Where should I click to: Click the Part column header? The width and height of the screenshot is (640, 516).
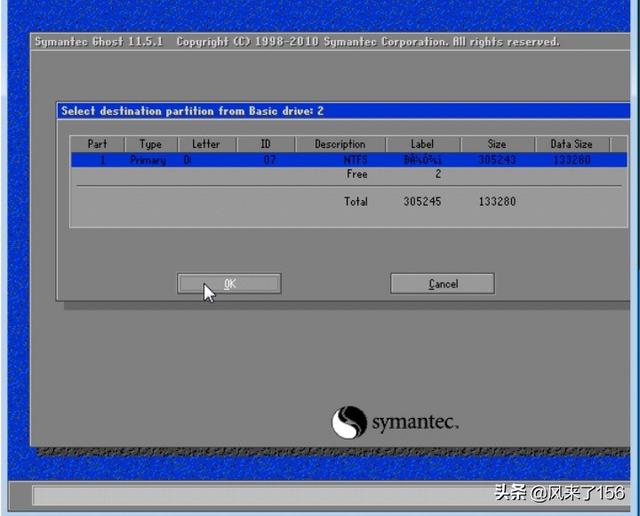97,144
